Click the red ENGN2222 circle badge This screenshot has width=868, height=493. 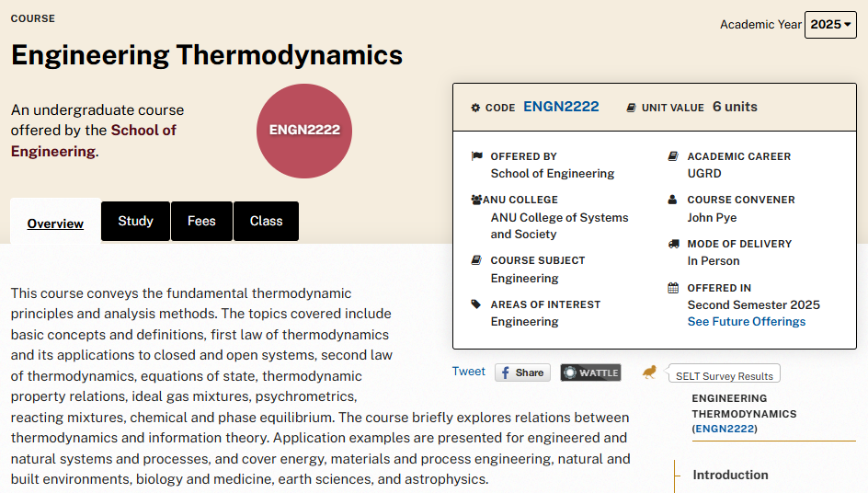pos(304,131)
